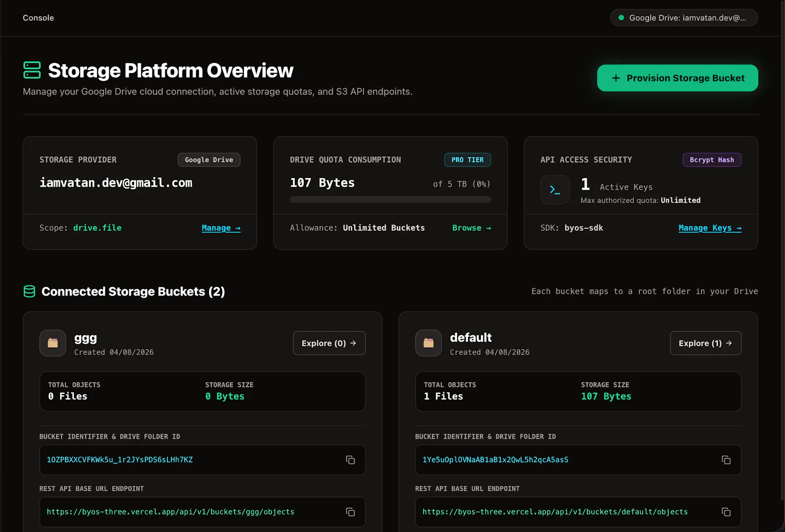This screenshot has height=532, width=785.
Task: Click the API ACCESS SECURITY card heading
Action: coord(586,160)
